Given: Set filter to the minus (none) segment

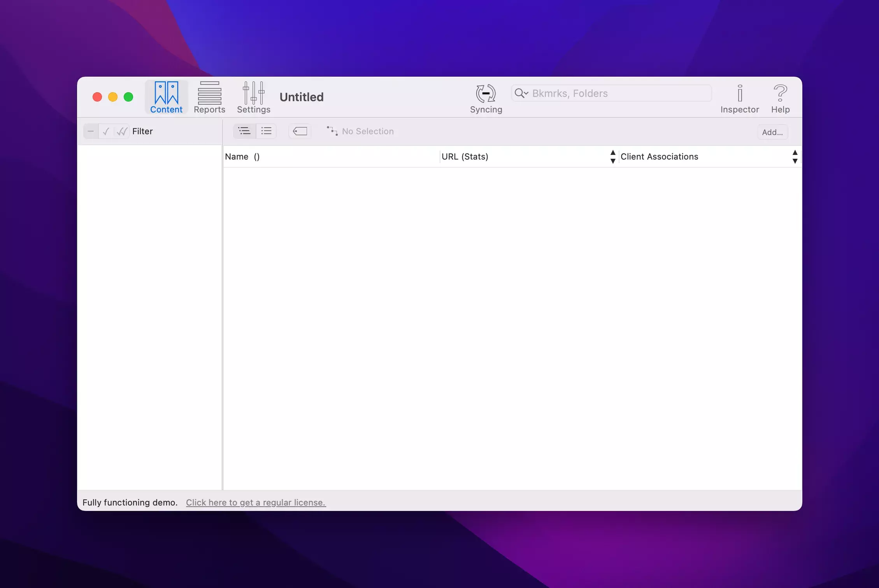Looking at the screenshot, I should click(x=91, y=132).
